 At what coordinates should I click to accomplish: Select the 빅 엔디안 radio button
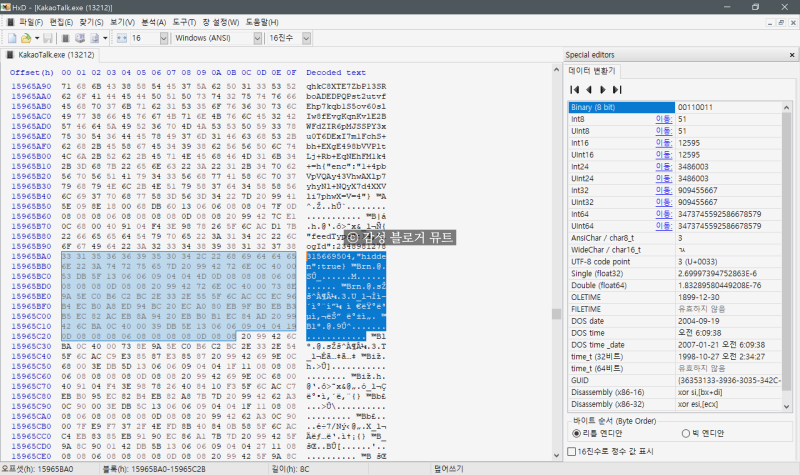[686, 433]
